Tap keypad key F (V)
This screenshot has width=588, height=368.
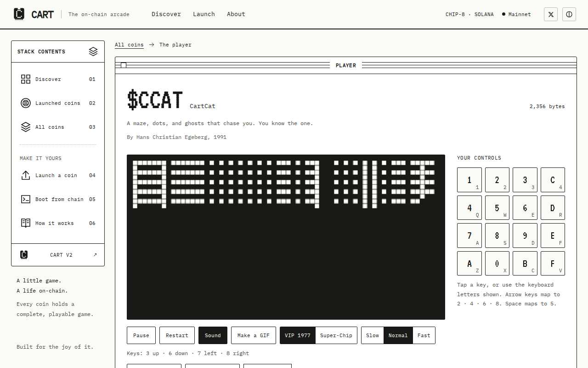click(x=553, y=264)
